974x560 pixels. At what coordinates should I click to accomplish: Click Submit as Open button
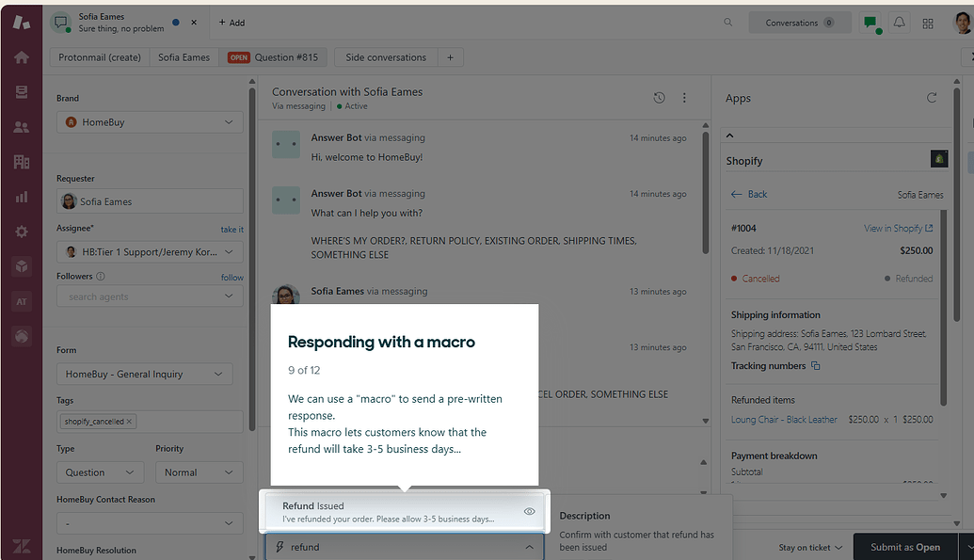click(905, 547)
